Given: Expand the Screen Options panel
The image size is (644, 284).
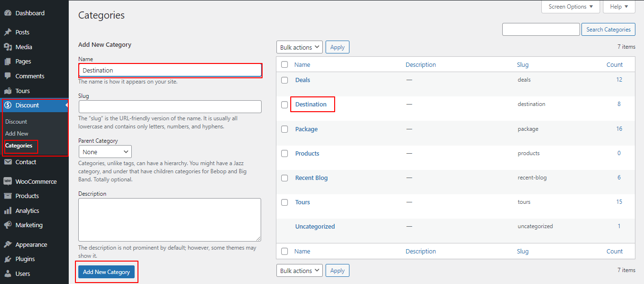Looking at the screenshot, I should point(570,7).
